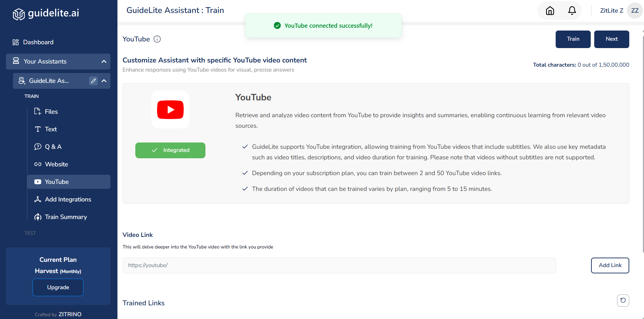
Task: Go home via the house icon
Action: pyautogui.click(x=550, y=11)
